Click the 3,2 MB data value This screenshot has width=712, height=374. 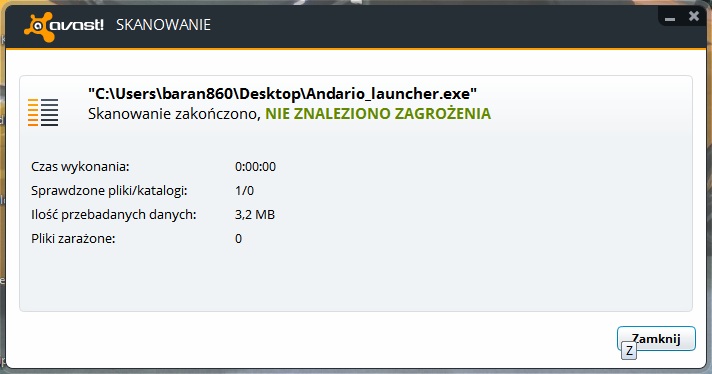click(255, 215)
